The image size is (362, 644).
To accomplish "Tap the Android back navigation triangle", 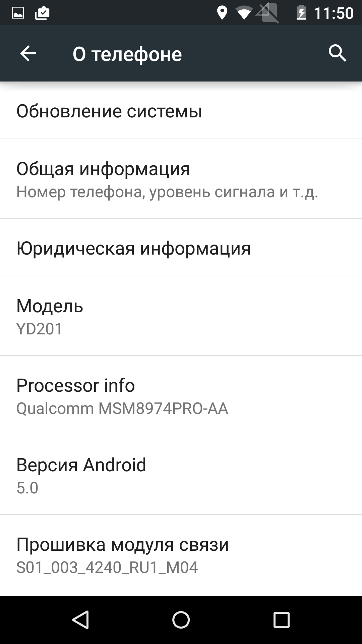I will (80, 620).
